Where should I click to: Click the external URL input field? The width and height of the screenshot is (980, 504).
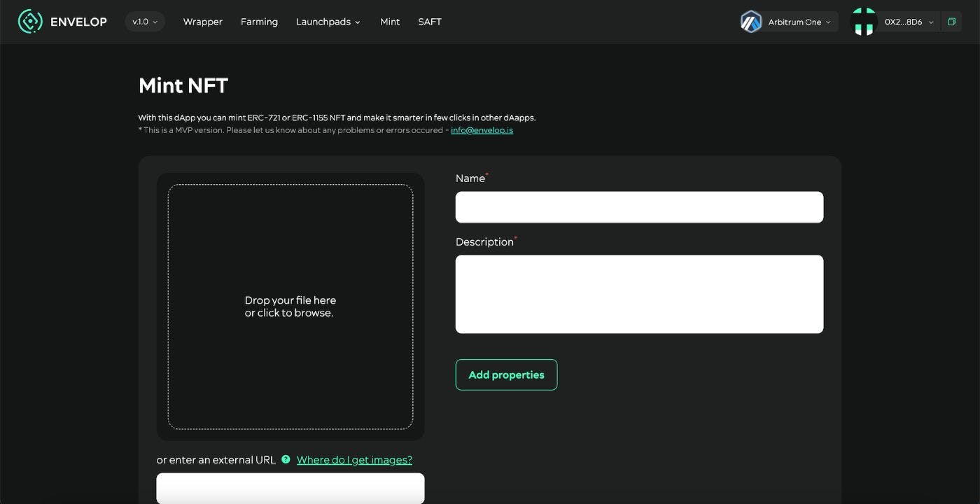(290, 488)
